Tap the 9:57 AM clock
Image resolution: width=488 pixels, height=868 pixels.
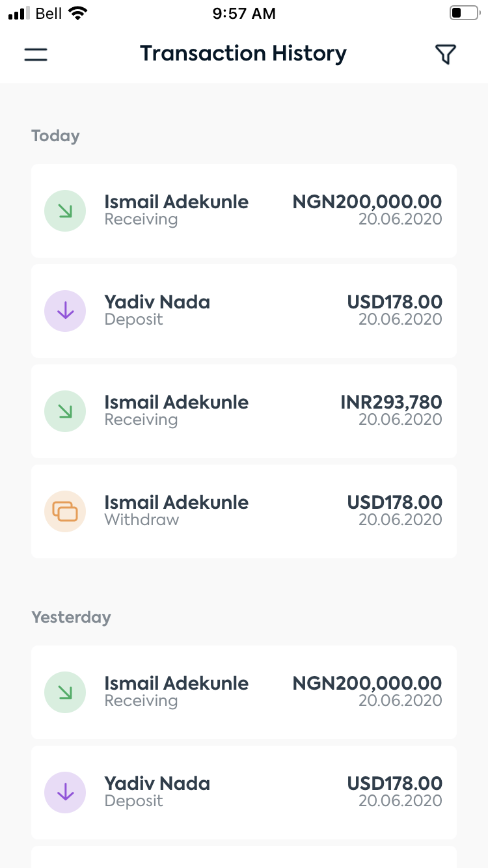[x=244, y=14]
